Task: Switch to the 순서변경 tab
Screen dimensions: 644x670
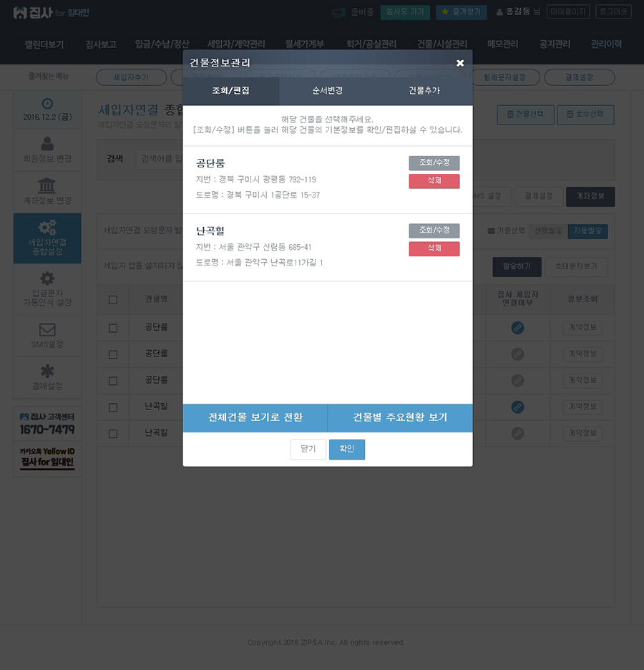Action: 328,91
